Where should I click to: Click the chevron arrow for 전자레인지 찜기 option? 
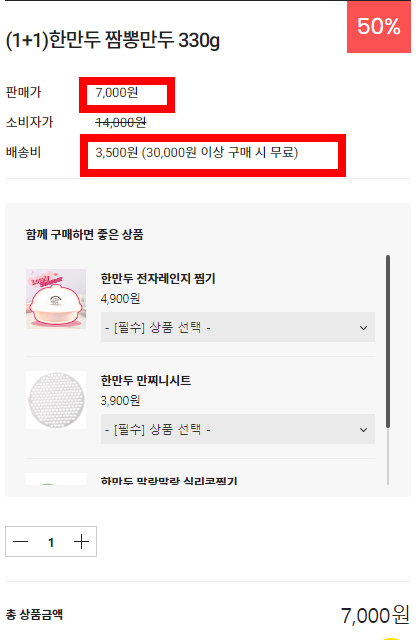point(363,328)
